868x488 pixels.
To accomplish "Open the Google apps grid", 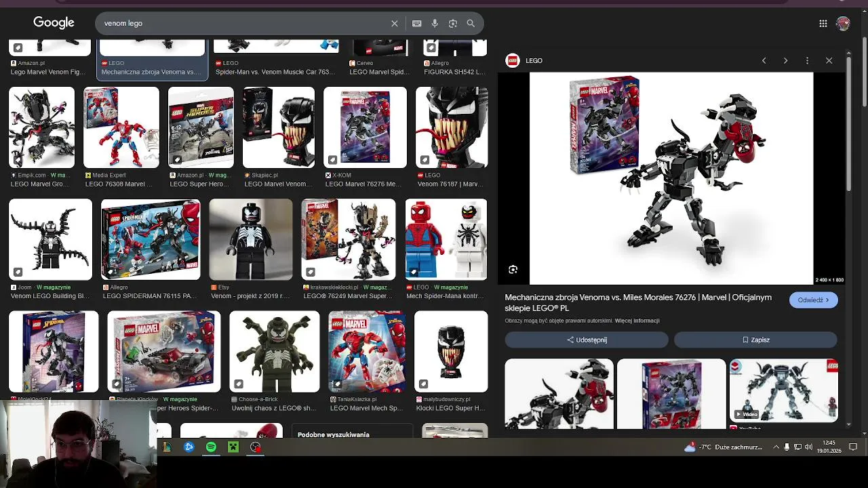I will 823,23.
